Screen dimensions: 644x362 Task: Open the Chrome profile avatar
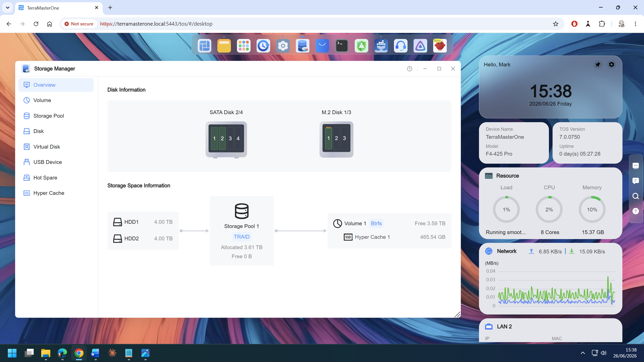[621, 24]
